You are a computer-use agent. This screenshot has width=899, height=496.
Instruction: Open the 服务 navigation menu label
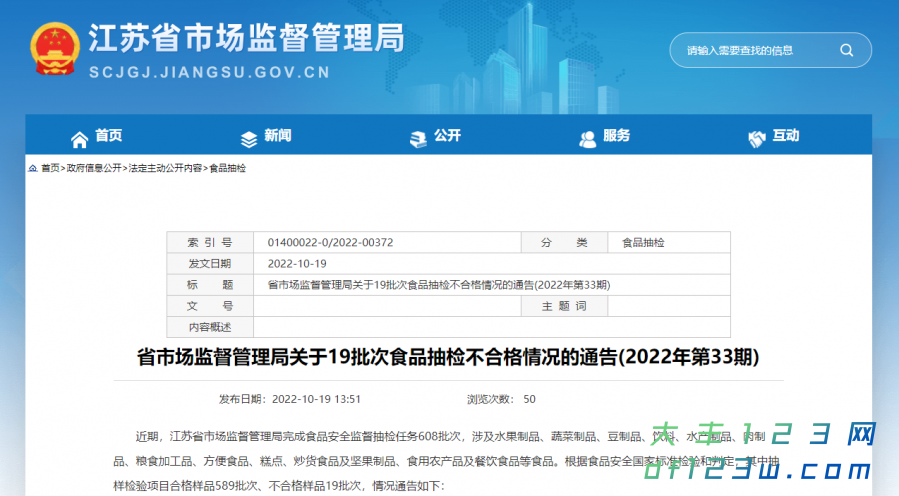pos(617,136)
